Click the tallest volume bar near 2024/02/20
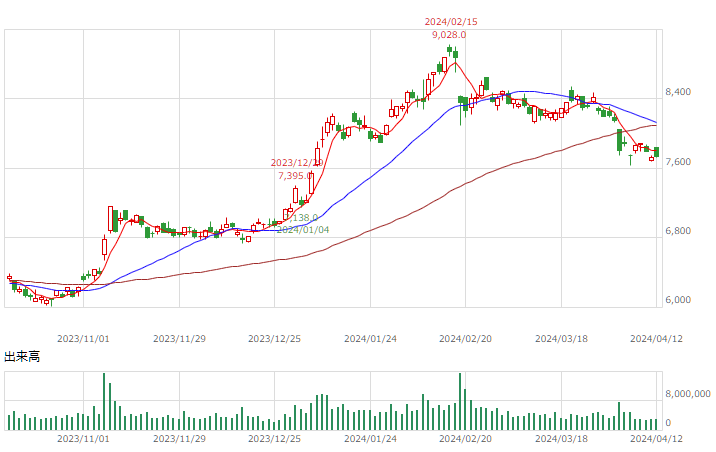The height and width of the screenshot is (452, 716). tap(460, 401)
